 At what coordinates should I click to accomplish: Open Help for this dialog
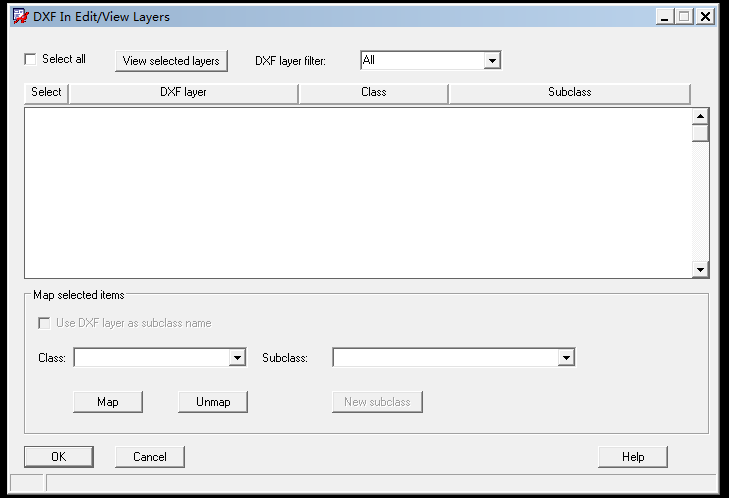[633, 457]
